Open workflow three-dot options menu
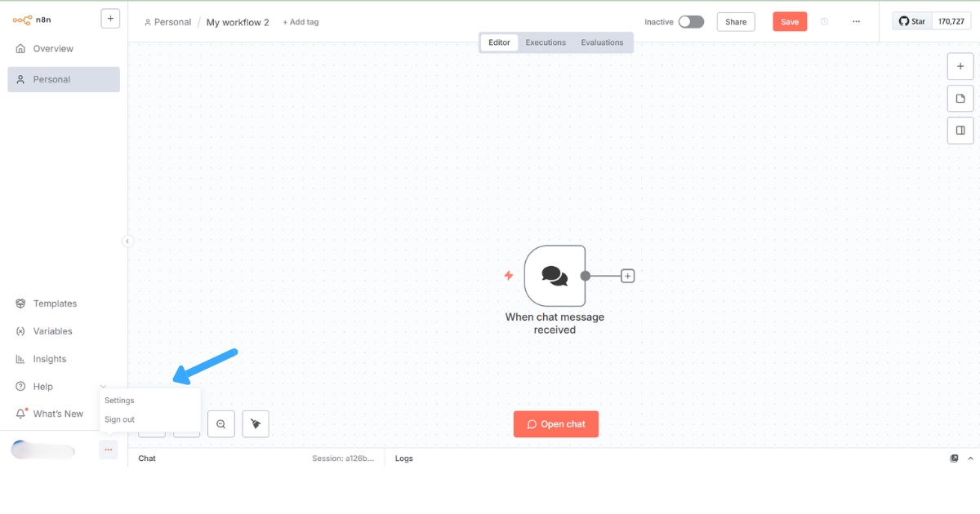 point(856,22)
